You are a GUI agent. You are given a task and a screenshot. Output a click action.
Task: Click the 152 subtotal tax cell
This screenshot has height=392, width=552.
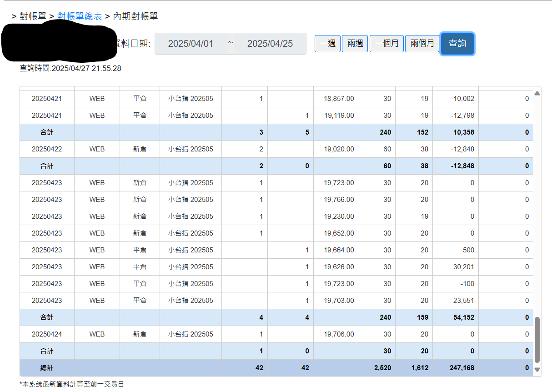point(414,132)
